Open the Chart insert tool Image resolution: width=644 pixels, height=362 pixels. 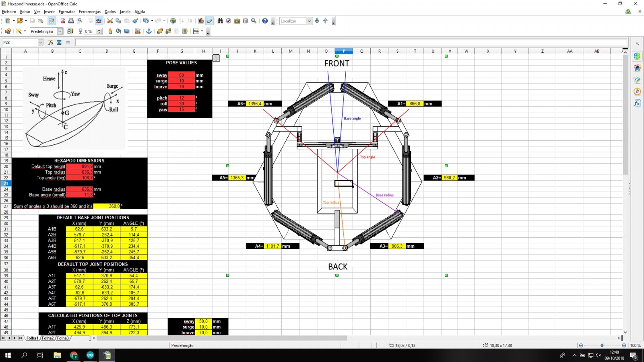[201, 21]
